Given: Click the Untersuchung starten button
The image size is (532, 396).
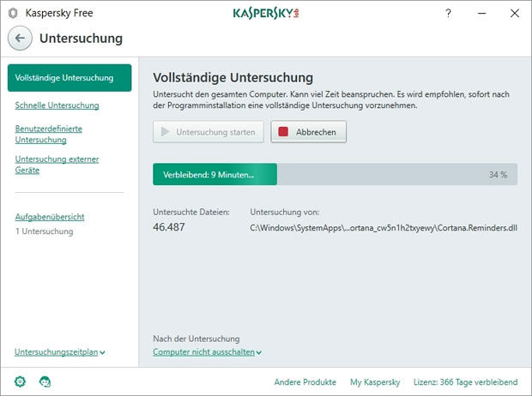Looking at the screenshot, I should [x=209, y=132].
